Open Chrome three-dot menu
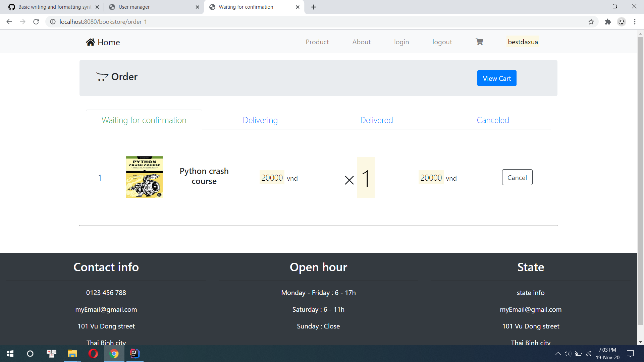The image size is (644, 362). (x=635, y=22)
